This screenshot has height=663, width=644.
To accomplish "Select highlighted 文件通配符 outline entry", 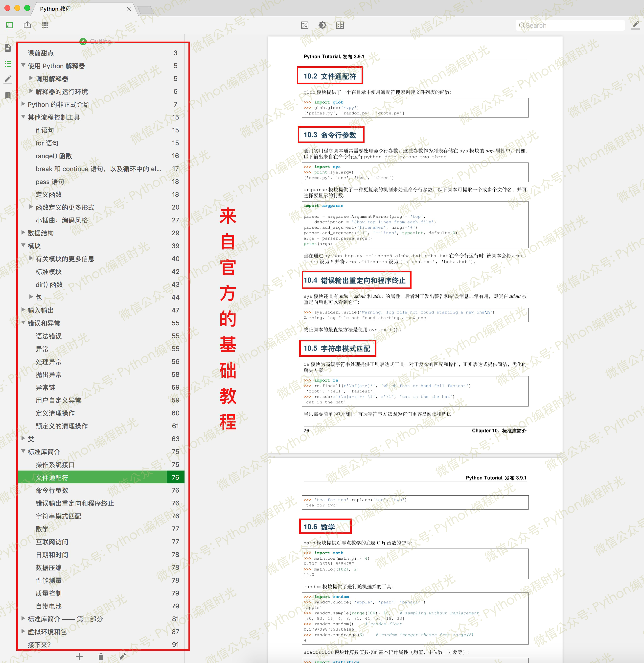I will 101,477.
